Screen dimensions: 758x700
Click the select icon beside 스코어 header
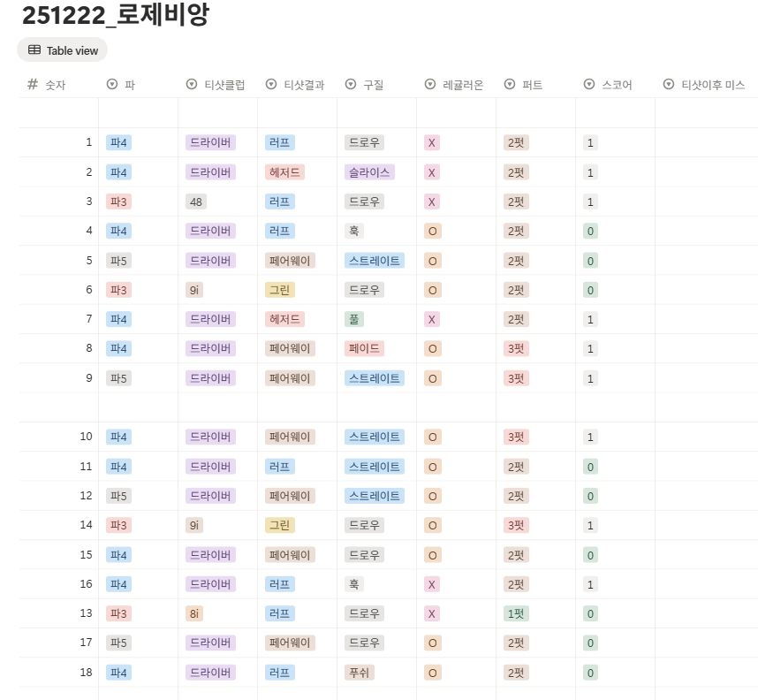589,85
